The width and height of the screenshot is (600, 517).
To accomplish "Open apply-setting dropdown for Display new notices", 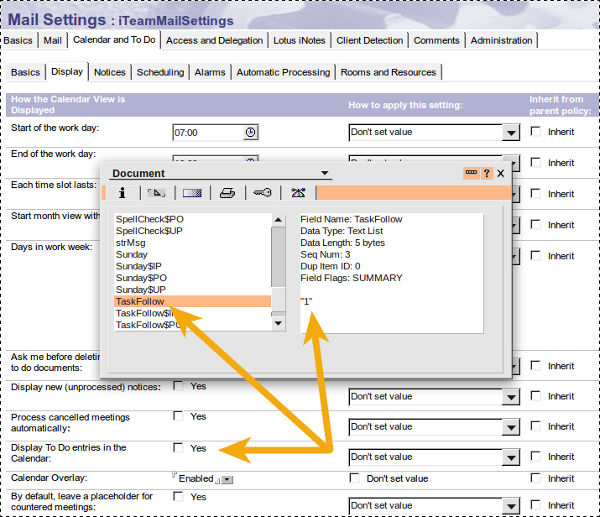I will pos(511,397).
